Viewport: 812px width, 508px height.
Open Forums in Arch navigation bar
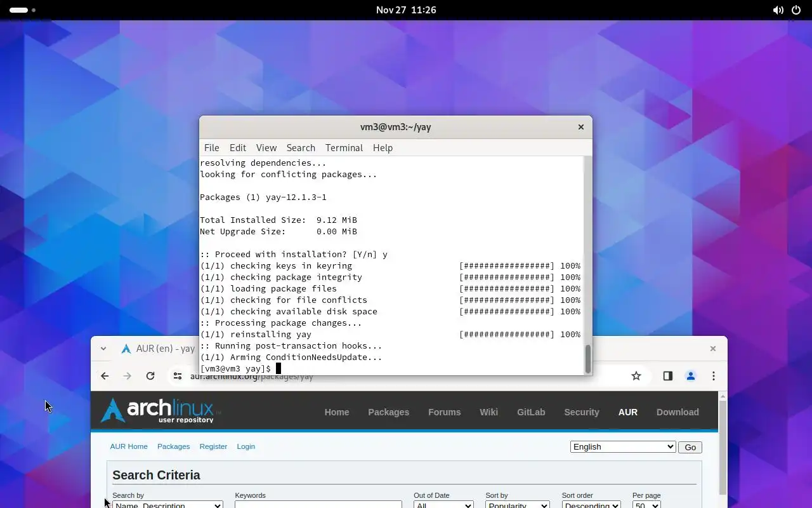coord(444,412)
